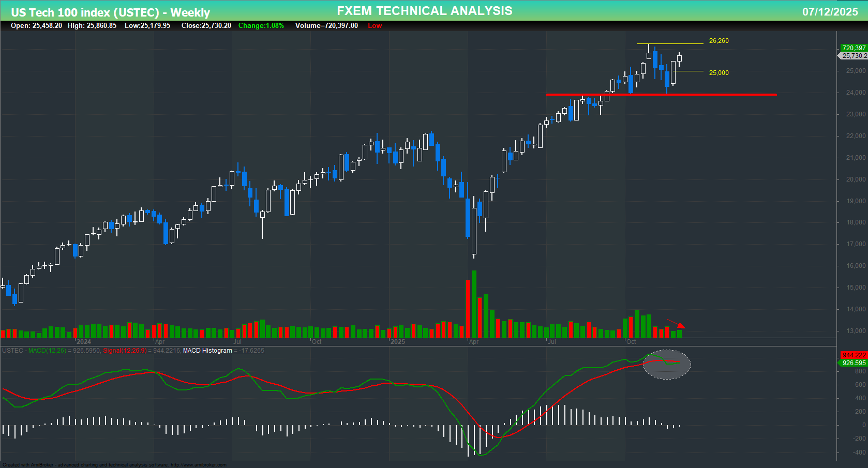Toggle the red Low volume indicator
868x468 pixels.
tap(375, 25)
